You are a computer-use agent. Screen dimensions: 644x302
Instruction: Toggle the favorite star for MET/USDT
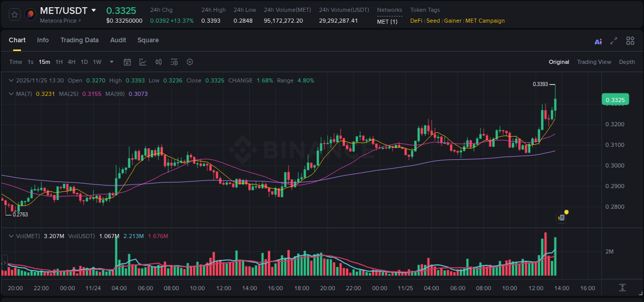coord(14,14)
